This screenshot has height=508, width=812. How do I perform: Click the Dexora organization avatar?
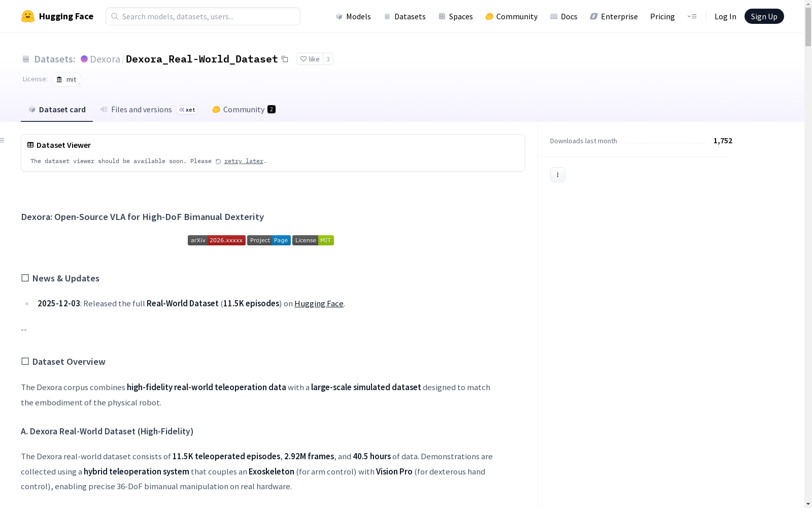(x=84, y=59)
